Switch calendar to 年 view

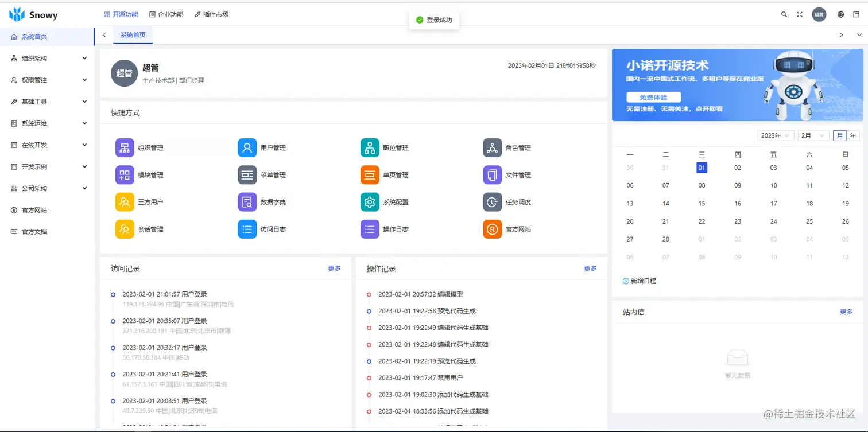[x=853, y=135]
